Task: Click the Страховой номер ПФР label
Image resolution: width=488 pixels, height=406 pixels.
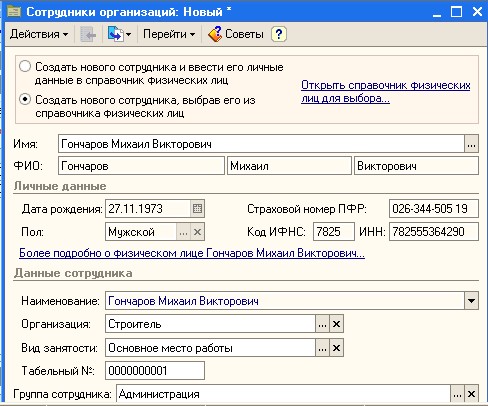Action: pos(307,209)
